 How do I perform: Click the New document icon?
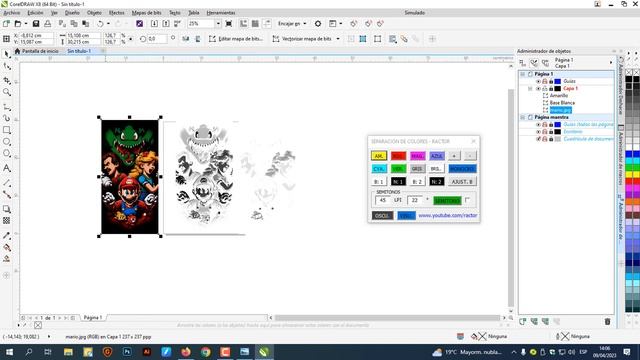[x=6, y=24]
